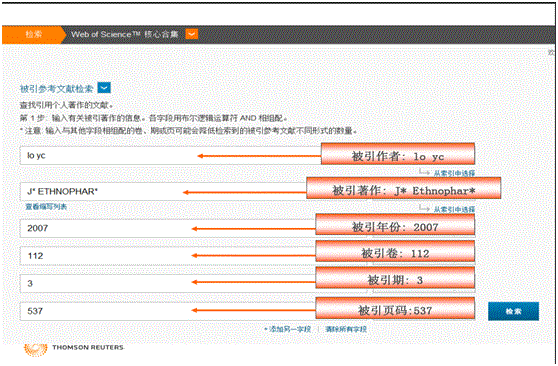Click the Web of Science 核心合集 label

(x=125, y=35)
